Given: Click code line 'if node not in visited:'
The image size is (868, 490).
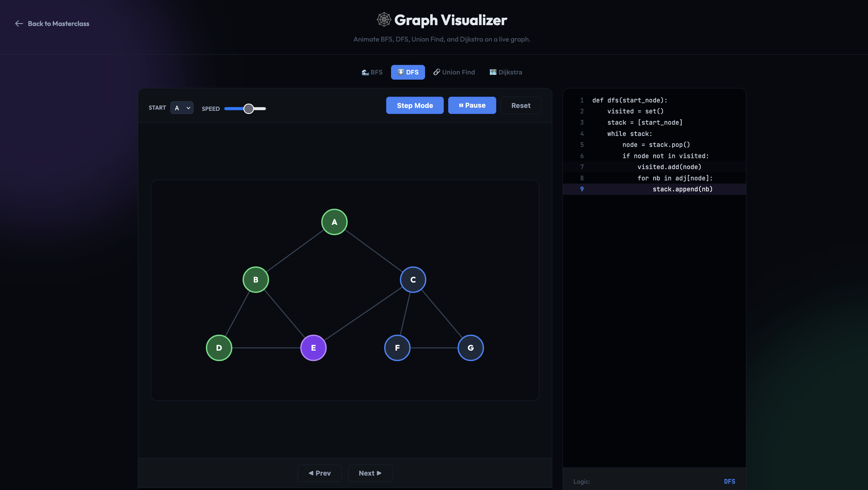Looking at the screenshot, I should [654, 156].
